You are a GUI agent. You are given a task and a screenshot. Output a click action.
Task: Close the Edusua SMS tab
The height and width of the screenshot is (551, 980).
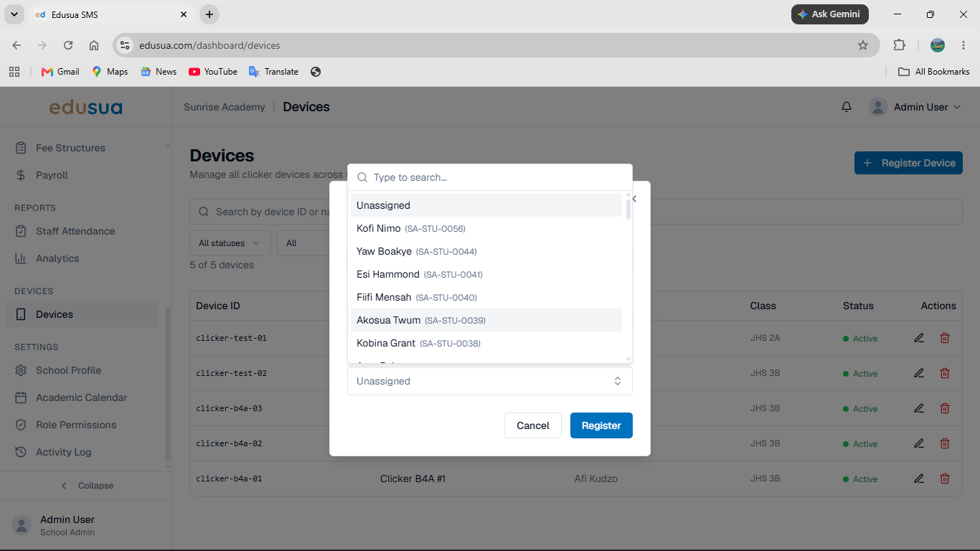[x=184, y=14]
